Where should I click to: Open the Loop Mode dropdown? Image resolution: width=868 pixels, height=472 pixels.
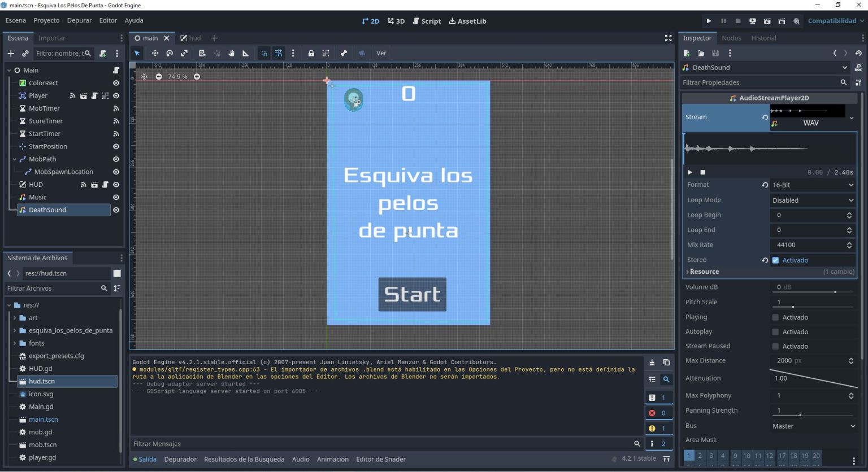(812, 200)
